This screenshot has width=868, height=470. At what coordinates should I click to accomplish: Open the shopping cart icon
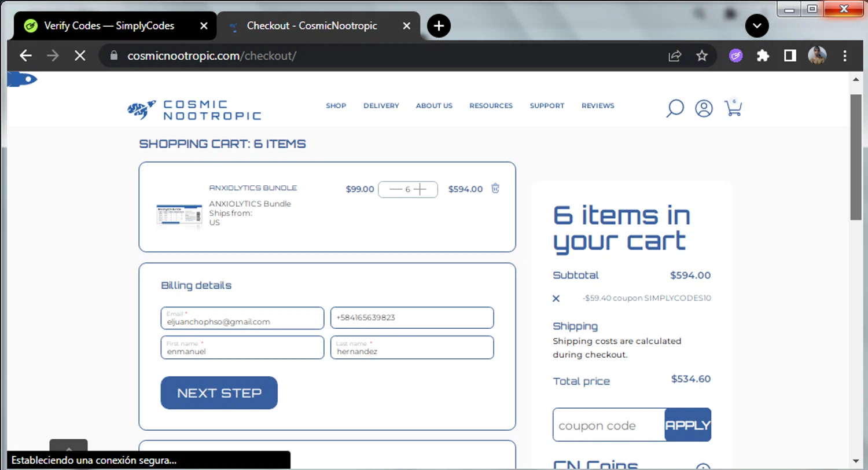pyautogui.click(x=733, y=108)
